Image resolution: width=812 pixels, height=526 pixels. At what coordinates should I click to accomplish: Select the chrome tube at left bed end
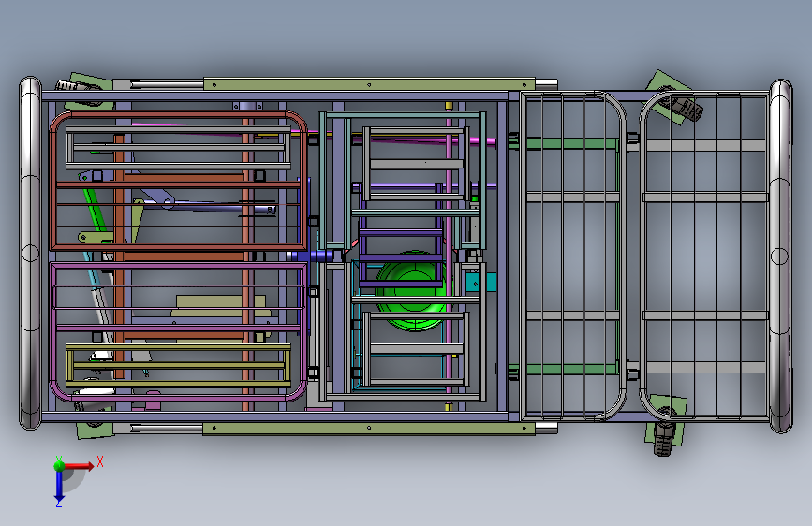pos(30,253)
